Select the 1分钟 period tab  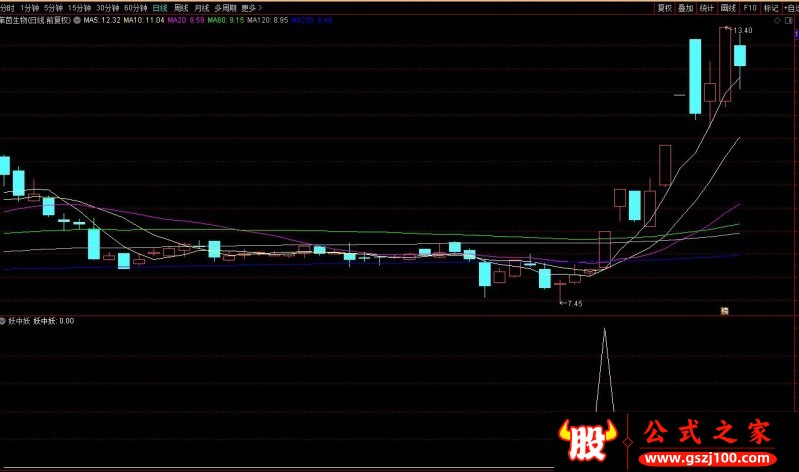coord(30,8)
